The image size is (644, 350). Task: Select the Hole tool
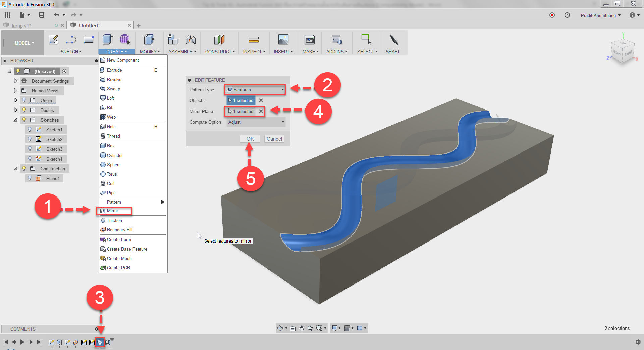point(111,127)
